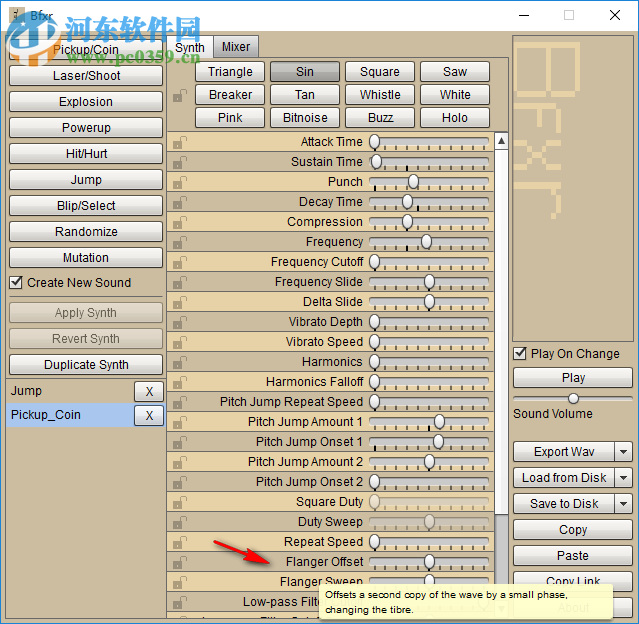
Task: Click the Frequency slider handle
Action: point(426,242)
